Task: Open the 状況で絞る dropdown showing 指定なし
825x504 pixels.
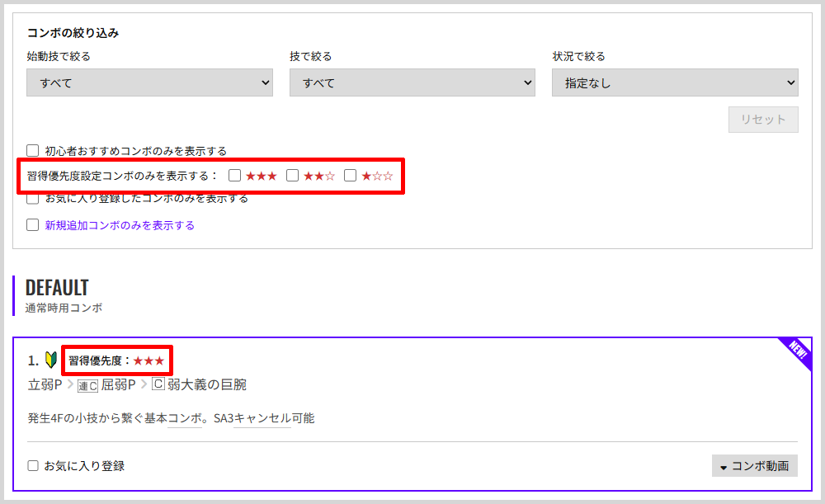Action: [x=675, y=82]
